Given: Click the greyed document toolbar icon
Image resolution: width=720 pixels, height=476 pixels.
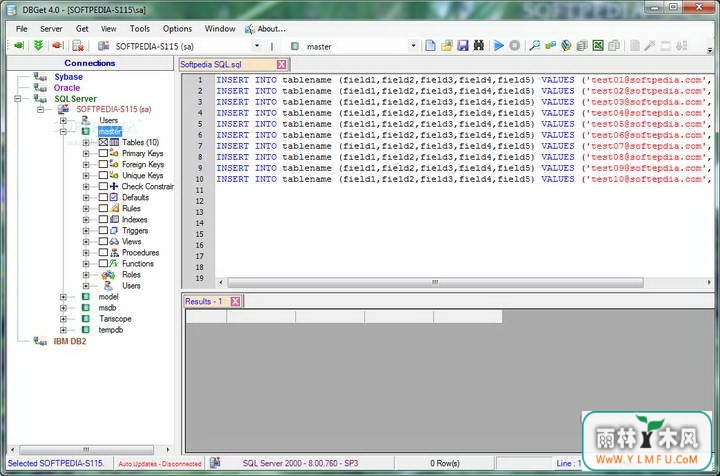Looking at the screenshot, I should pyautogui.click(x=635, y=46).
